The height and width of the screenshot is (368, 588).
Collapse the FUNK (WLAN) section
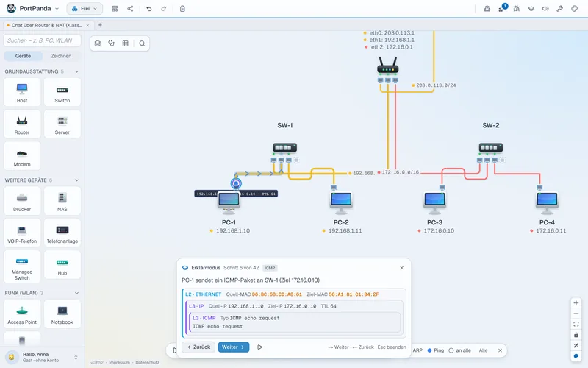[77, 293]
